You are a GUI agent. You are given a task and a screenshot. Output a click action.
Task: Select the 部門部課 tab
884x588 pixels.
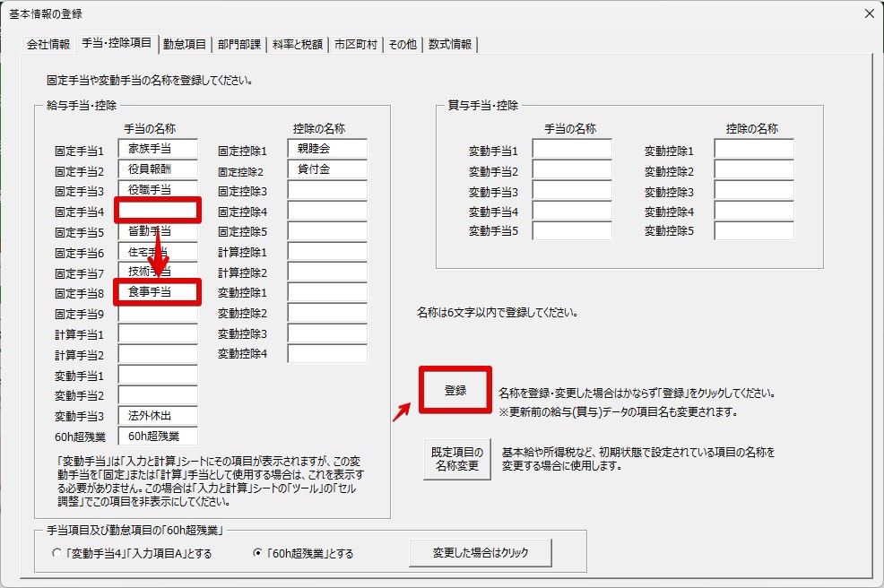point(239,44)
